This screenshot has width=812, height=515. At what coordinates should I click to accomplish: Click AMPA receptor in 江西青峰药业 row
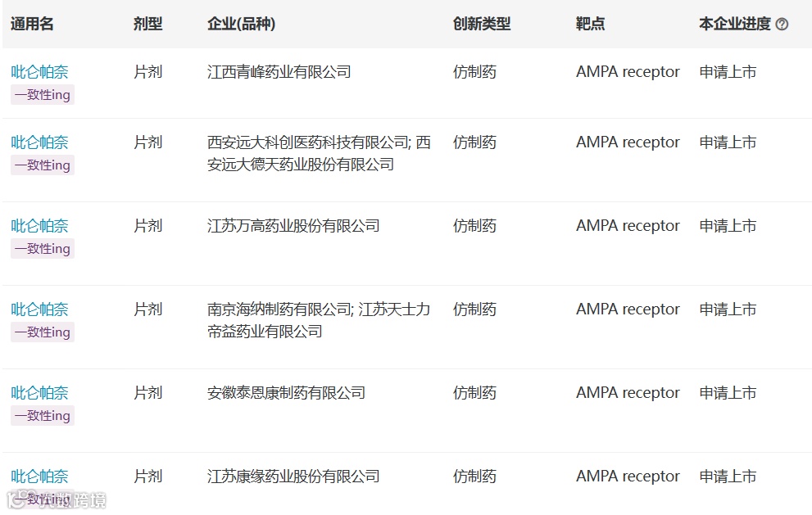tap(628, 72)
